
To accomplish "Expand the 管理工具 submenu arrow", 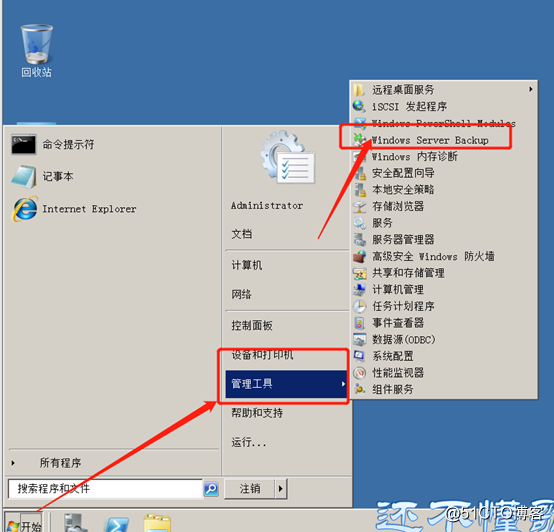I will click(x=343, y=384).
